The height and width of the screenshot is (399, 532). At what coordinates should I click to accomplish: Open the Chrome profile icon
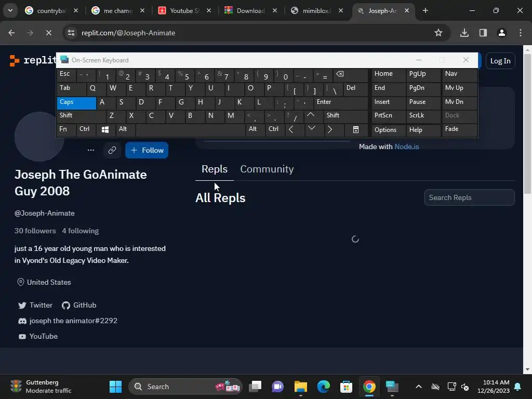click(x=502, y=33)
